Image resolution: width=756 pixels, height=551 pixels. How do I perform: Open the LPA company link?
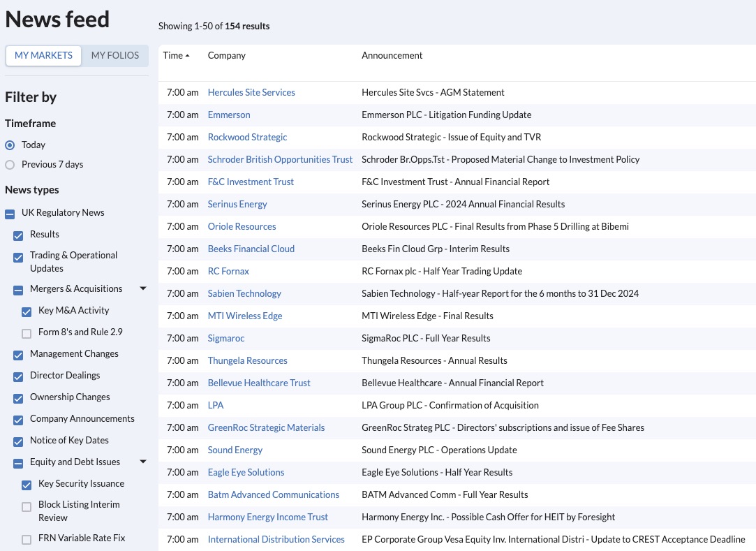(216, 405)
